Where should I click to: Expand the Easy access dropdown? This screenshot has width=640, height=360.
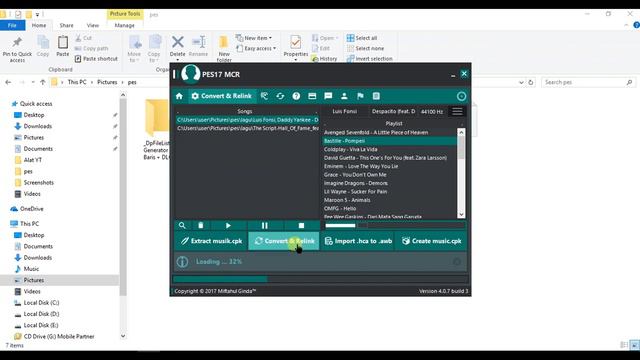coord(256,49)
